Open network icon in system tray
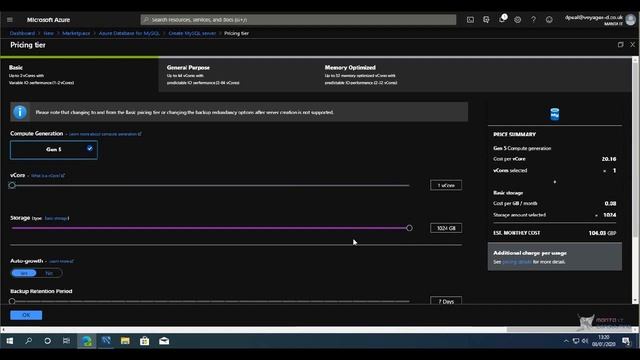640x360 pixels. (576, 341)
